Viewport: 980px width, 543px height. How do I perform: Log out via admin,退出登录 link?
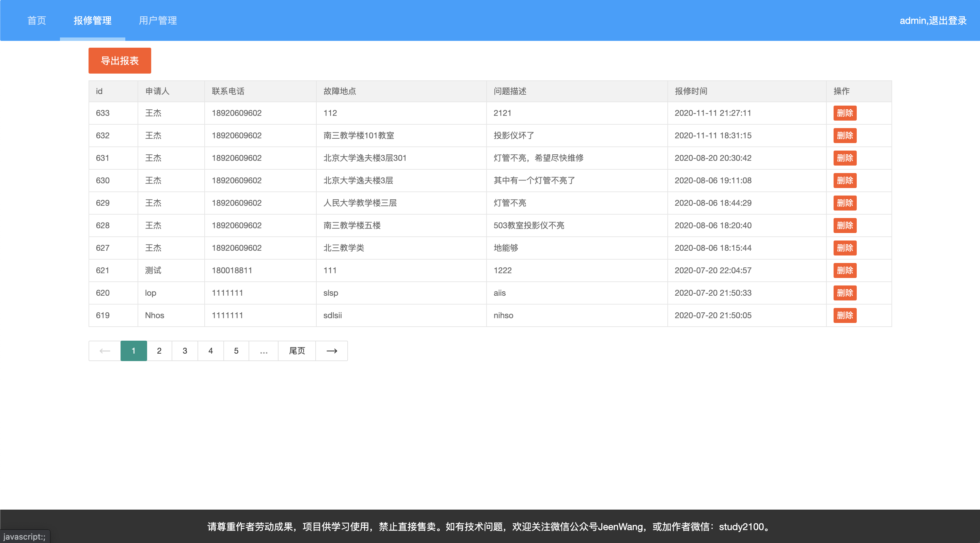[x=932, y=20]
